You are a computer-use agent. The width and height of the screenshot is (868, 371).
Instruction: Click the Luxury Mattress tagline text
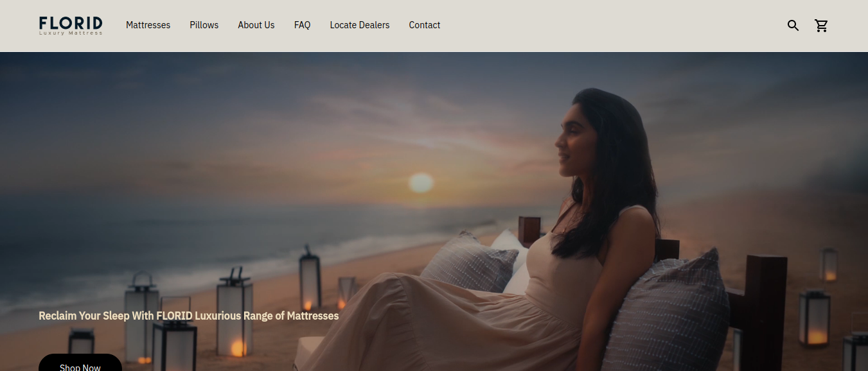(x=71, y=32)
